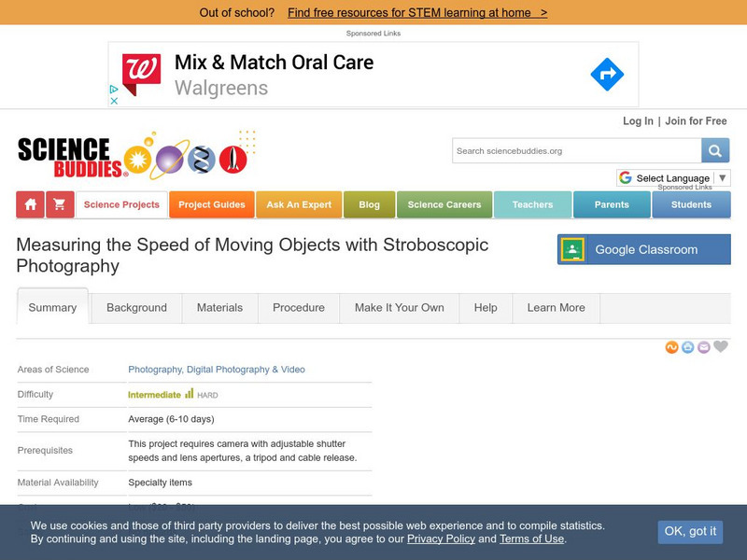Screen dimensions: 747x560
Task: Open Photography area of science link
Action: click(x=217, y=370)
